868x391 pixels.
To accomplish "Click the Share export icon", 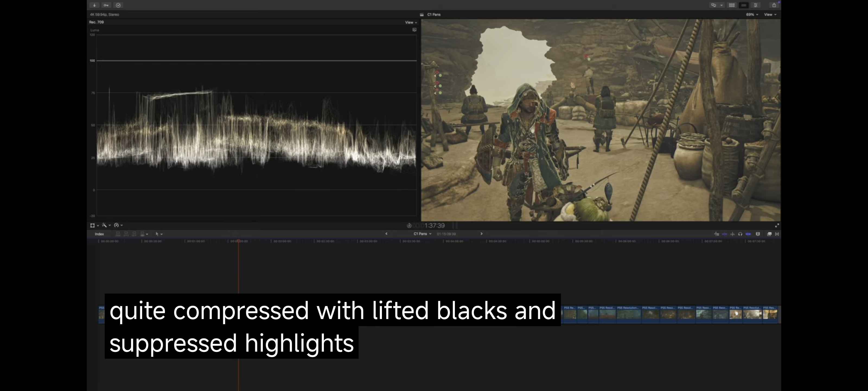I will (x=774, y=5).
